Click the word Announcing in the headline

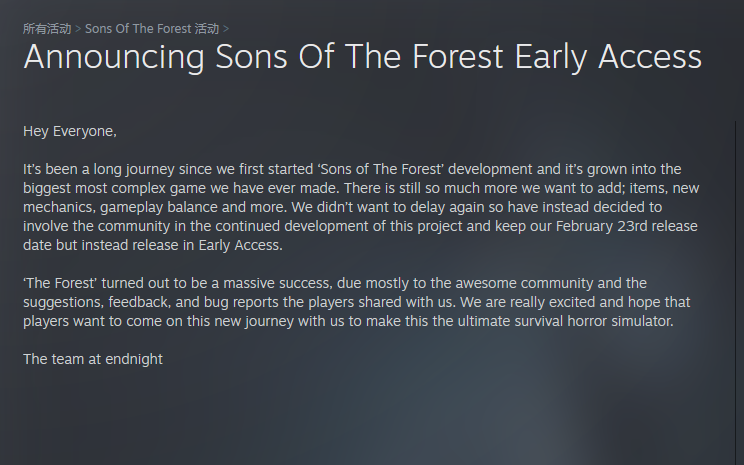pos(115,57)
